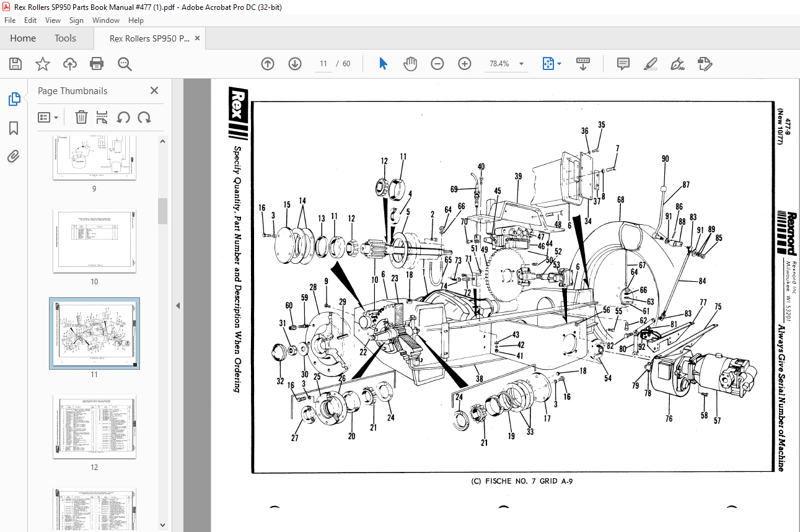Screen dimensions: 800x532
Task: Expand the fit page options arrow
Action: point(559,64)
